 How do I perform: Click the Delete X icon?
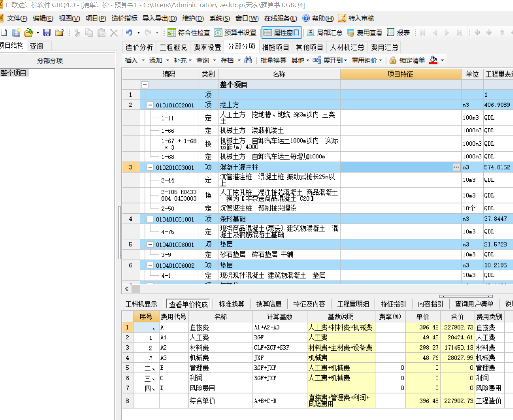coord(114,33)
